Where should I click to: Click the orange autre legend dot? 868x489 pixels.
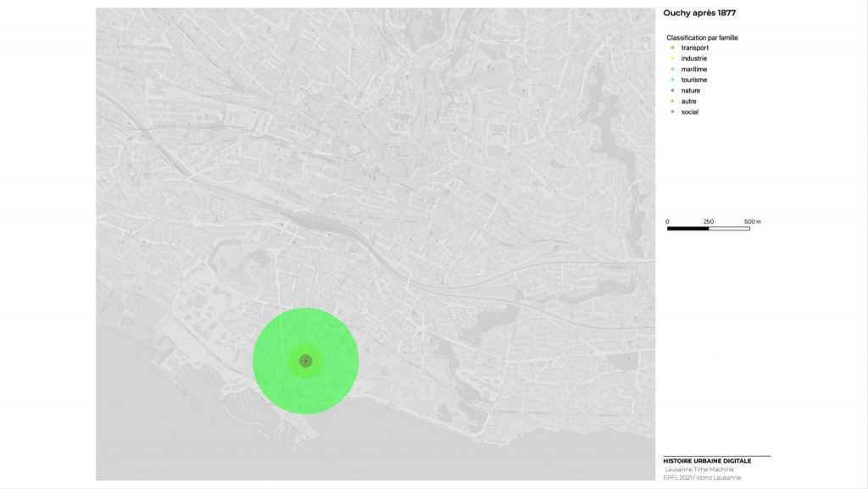point(671,101)
